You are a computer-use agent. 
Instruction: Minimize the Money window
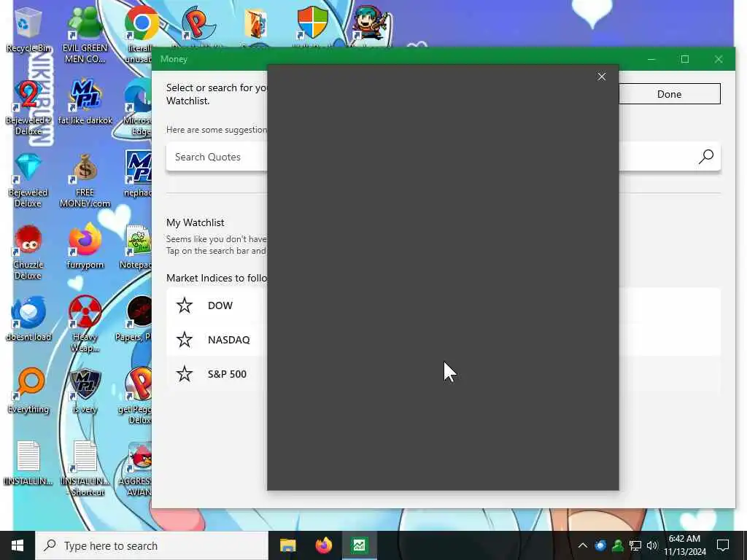tap(651, 59)
